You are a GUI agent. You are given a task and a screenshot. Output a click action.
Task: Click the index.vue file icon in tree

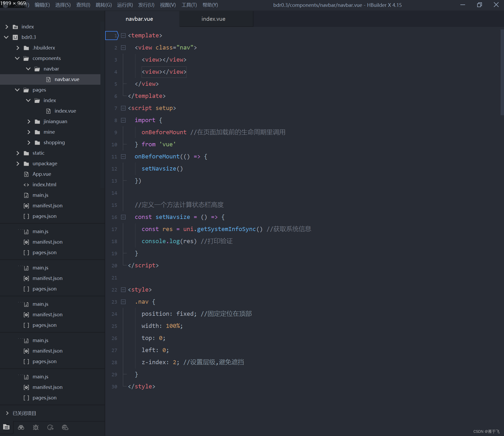[x=48, y=111]
